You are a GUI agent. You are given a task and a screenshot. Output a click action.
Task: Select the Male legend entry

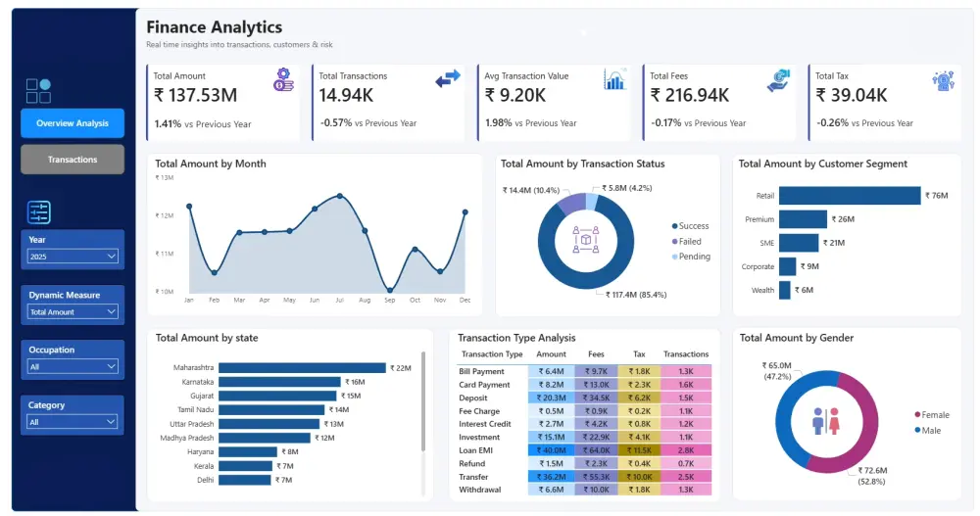[927, 431]
